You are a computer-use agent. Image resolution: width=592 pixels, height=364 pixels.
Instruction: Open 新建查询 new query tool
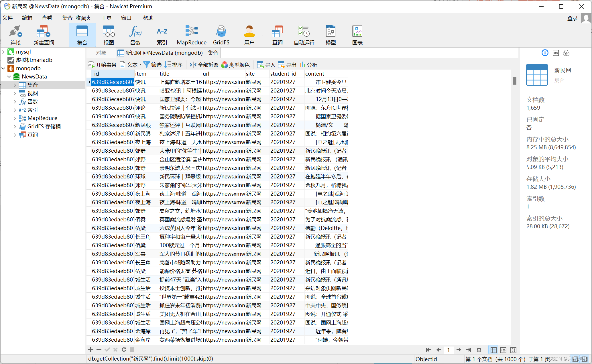[x=44, y=35]
